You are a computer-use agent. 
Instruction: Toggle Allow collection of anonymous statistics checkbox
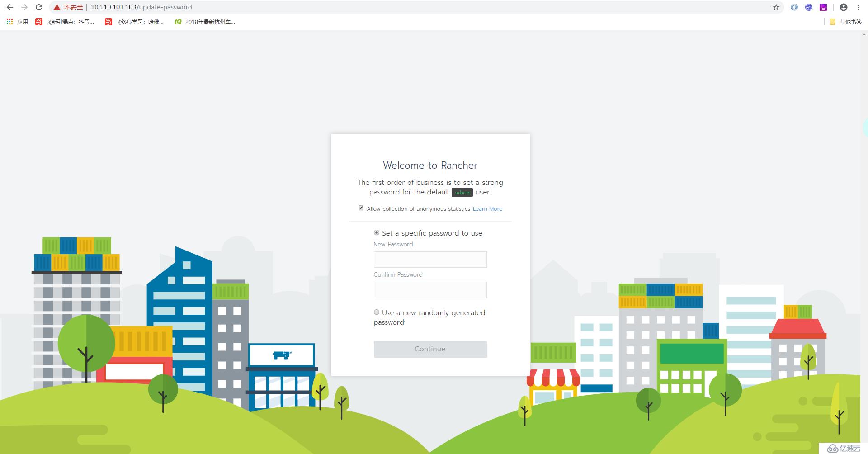point(361,208)
